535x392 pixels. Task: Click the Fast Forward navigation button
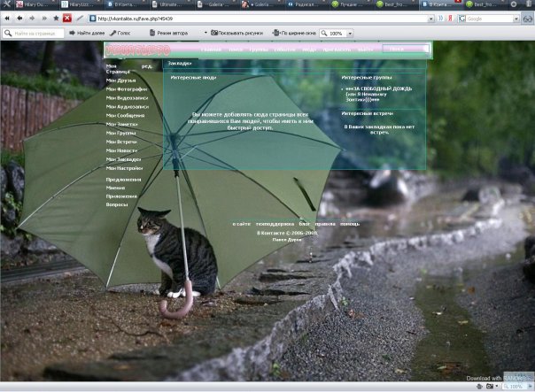(x=44, y=19)
